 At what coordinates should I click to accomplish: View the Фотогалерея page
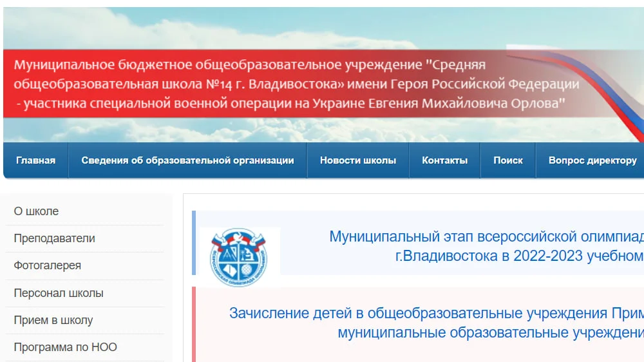[47, 265]
